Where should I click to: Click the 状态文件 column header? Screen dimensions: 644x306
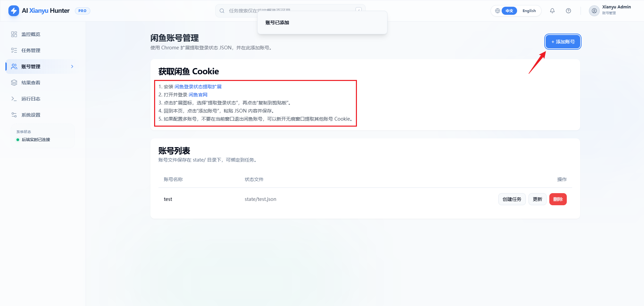tap(254, 179)
